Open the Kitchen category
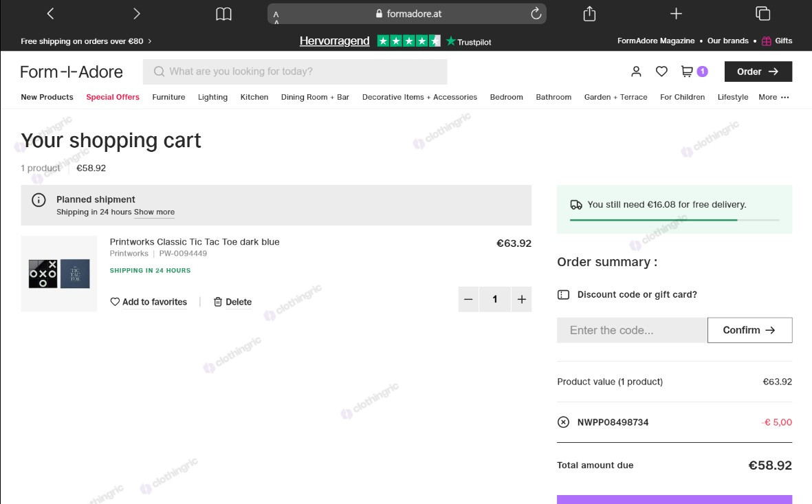 tap(254, 97)
